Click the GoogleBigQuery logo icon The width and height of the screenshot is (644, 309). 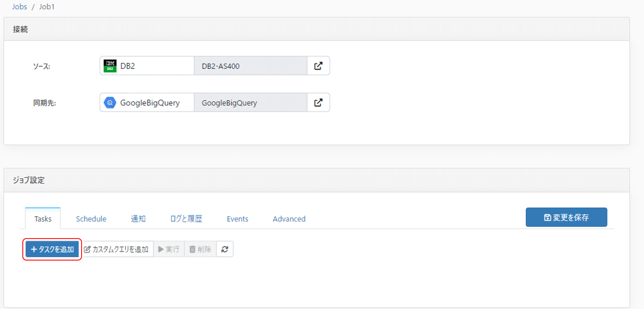pos(110,103)
